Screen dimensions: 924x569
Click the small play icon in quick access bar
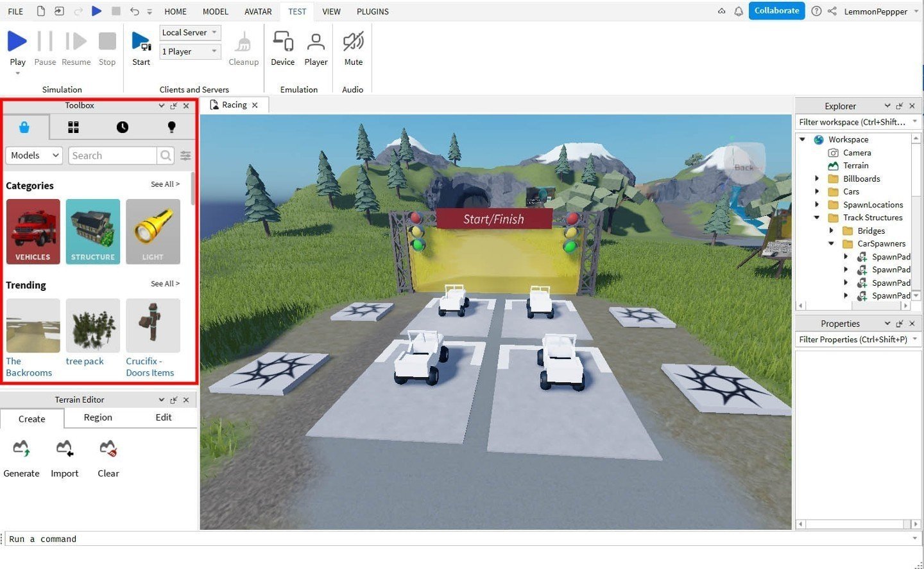(x=96, y=11)
